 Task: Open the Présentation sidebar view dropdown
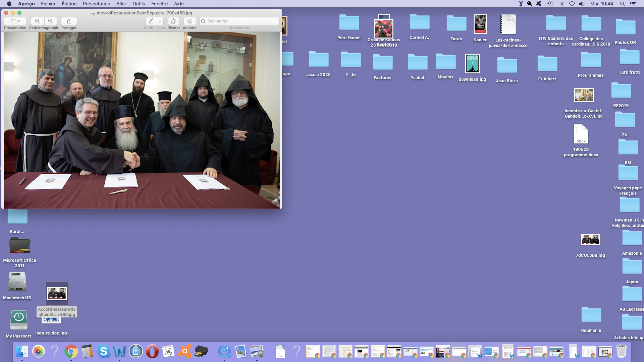[x=15, y=21]
